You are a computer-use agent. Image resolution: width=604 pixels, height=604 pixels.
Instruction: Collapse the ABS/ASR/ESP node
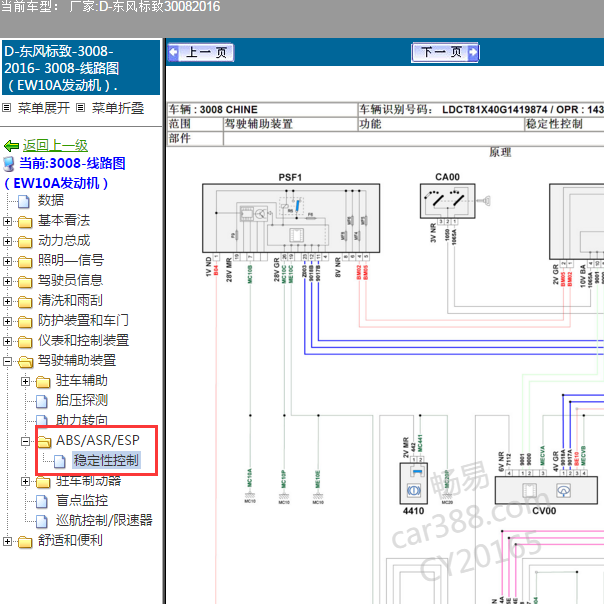pyautogui.click(x=25, y=441)
